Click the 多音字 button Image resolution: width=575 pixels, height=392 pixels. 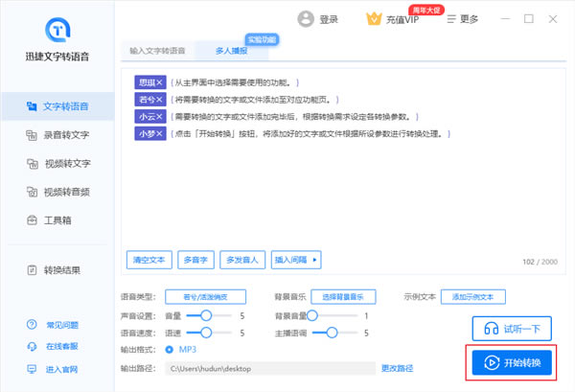point(195,260)
